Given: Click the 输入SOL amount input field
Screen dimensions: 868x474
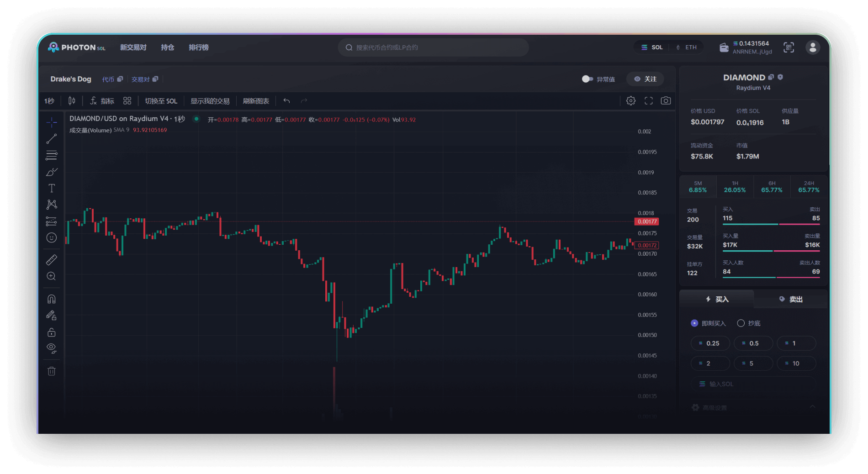Looking at the screenshot, I should coord(754,384).
